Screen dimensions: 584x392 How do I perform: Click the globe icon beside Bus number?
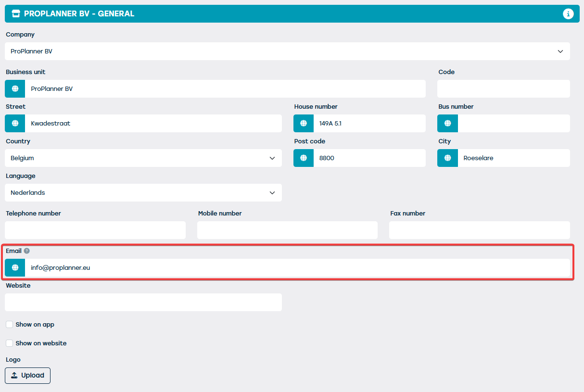pos(447,124)
